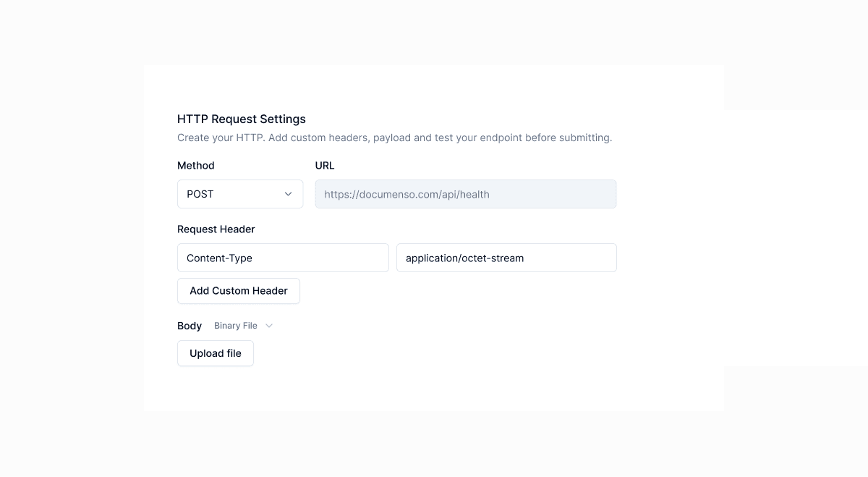Click the small chevron beside Binary File
868x477 pixels.
(269, 326)
